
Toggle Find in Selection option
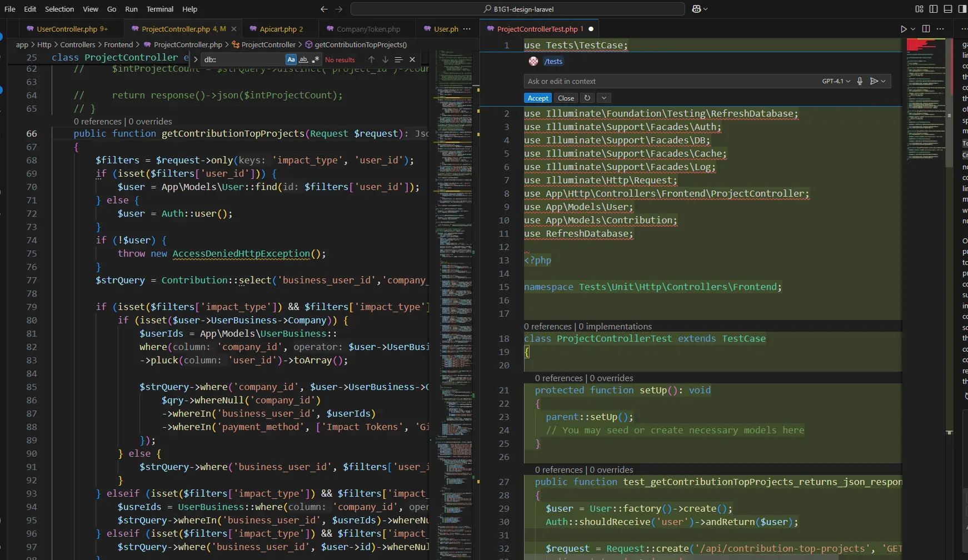398,59
